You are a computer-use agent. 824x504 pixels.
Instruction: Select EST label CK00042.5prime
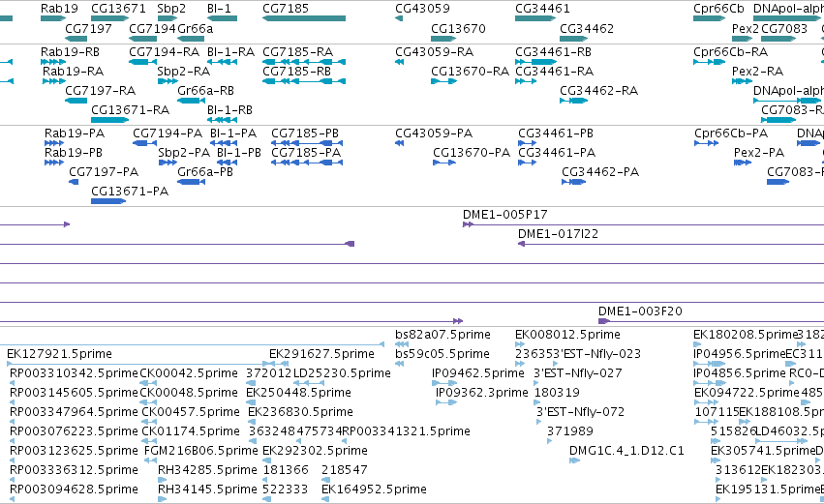189,373
